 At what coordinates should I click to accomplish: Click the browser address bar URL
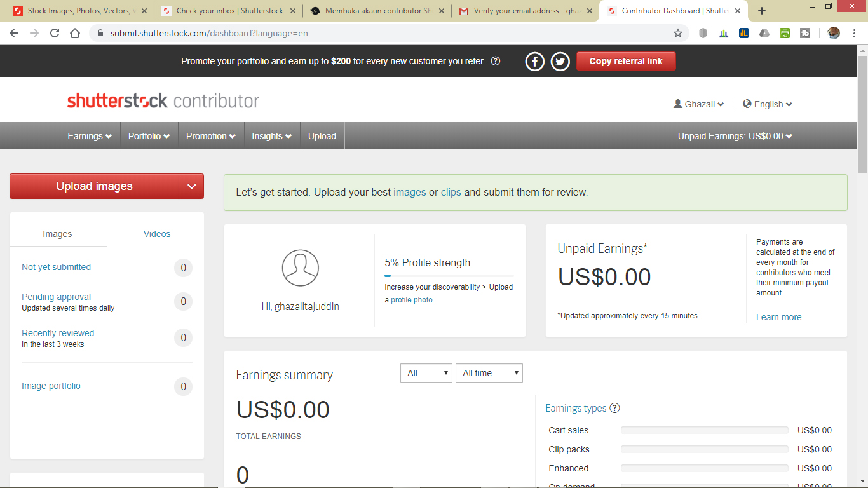pos(209,33)
